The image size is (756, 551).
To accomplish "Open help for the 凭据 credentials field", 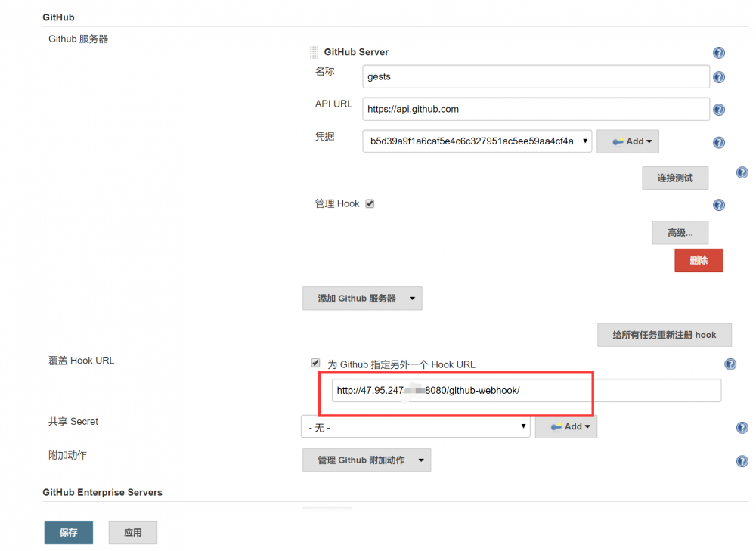I will (x=718, y=142).
